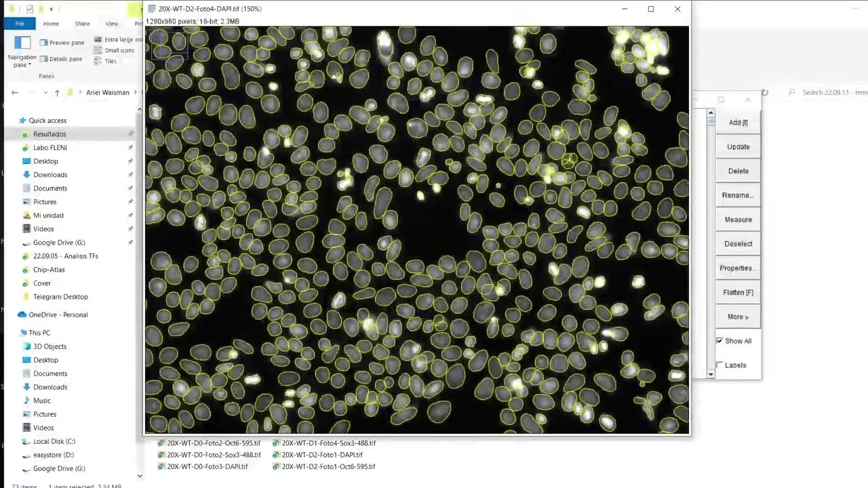Click the Explorer search box

(x=826, y=92)
